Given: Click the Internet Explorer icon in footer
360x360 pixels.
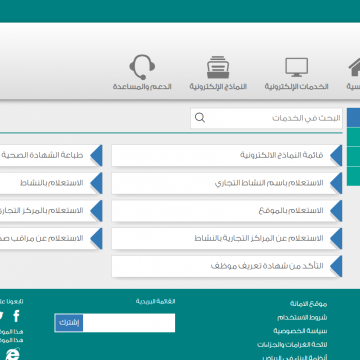Looking at the screenshot, I should coord(12,354).
